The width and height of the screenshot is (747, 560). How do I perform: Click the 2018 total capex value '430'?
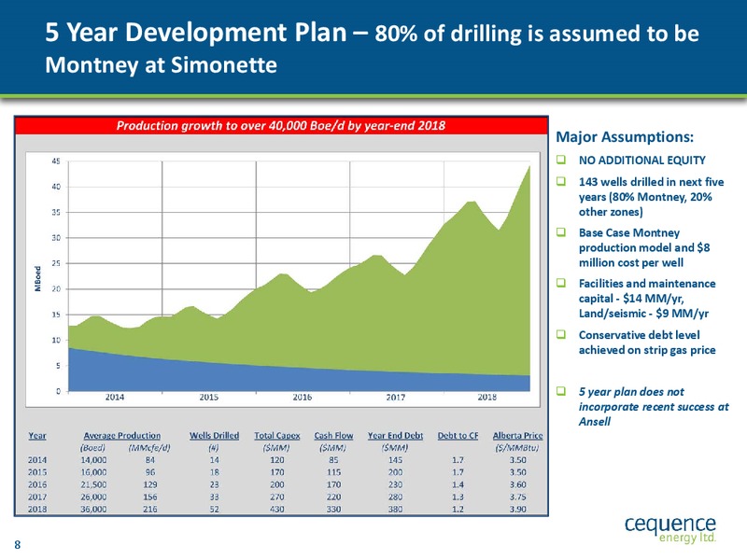276,509
